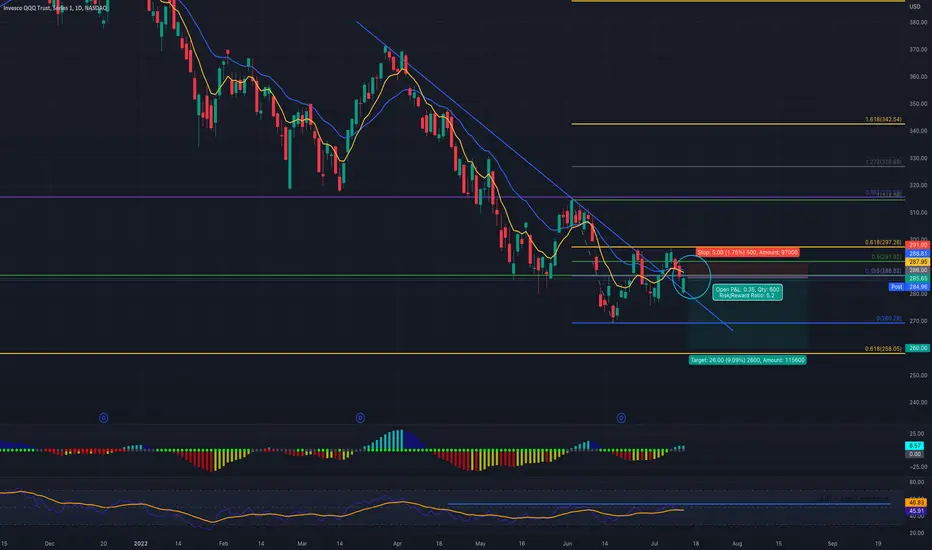This screenshot has height=550, width=932.
Task: Click the cyan 8.57 indicator value tag
Action: 915,445
